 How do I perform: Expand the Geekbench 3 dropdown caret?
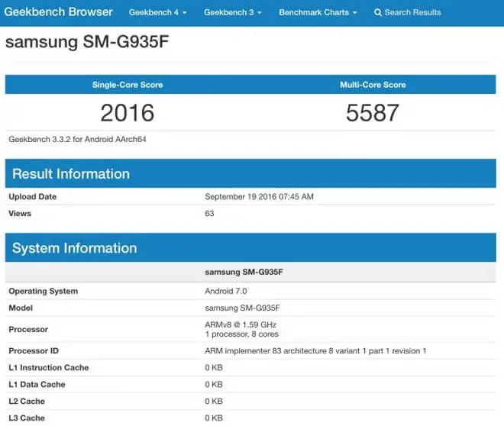(260, 13)
